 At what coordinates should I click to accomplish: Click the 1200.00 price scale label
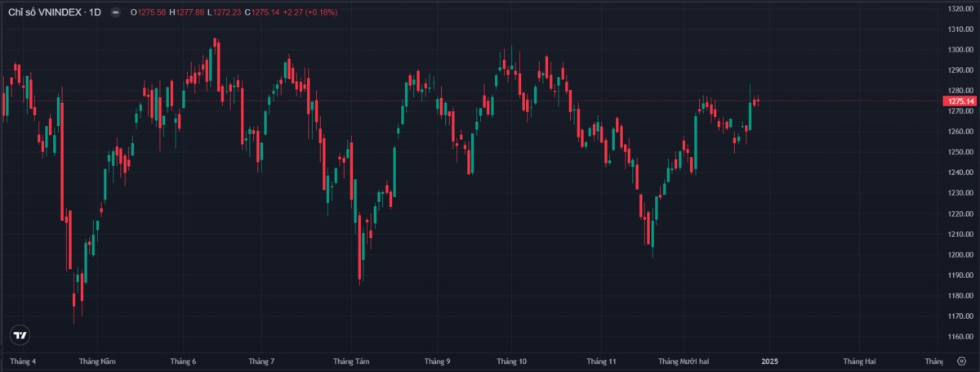tap(960, 255)
